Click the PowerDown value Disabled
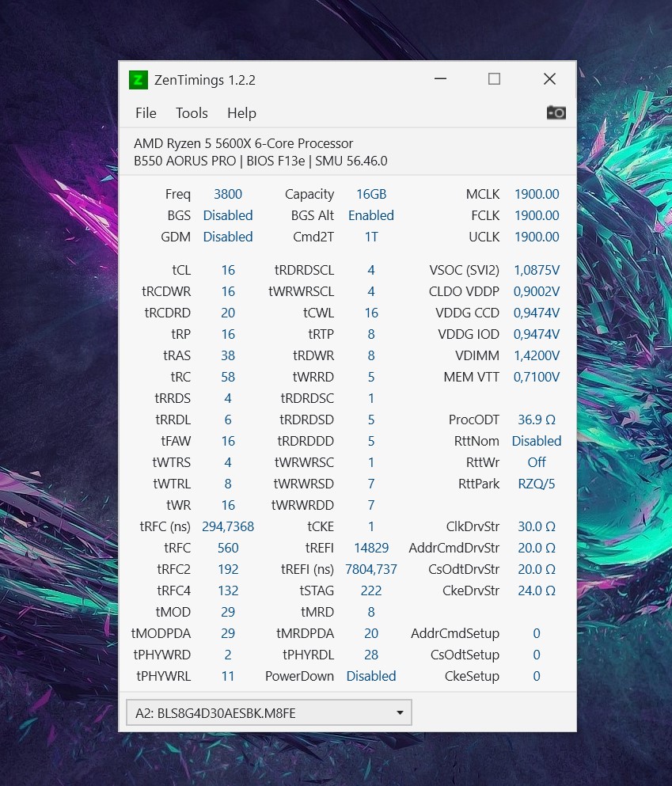 tap(371, 676)
